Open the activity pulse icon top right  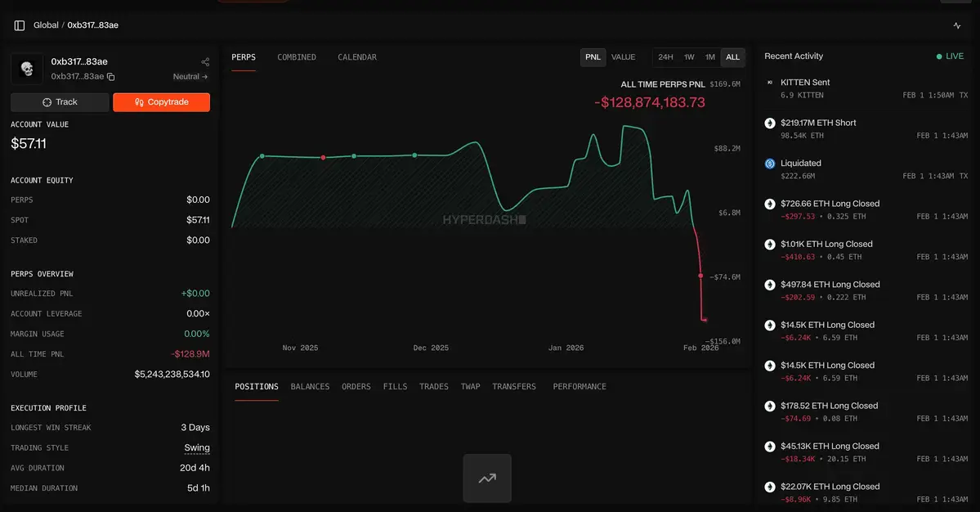point(957,25)
